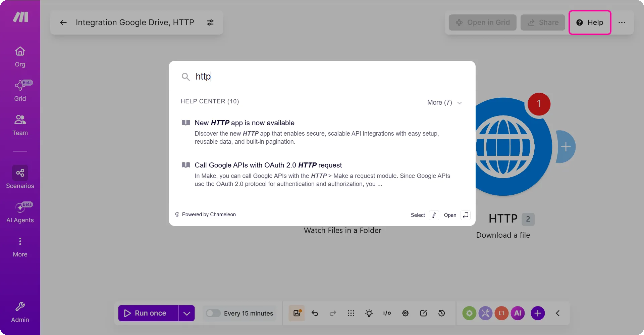Screen dimensions: 644x335
Task: Click Powered by Chameleon link
Action: point(205,214)
